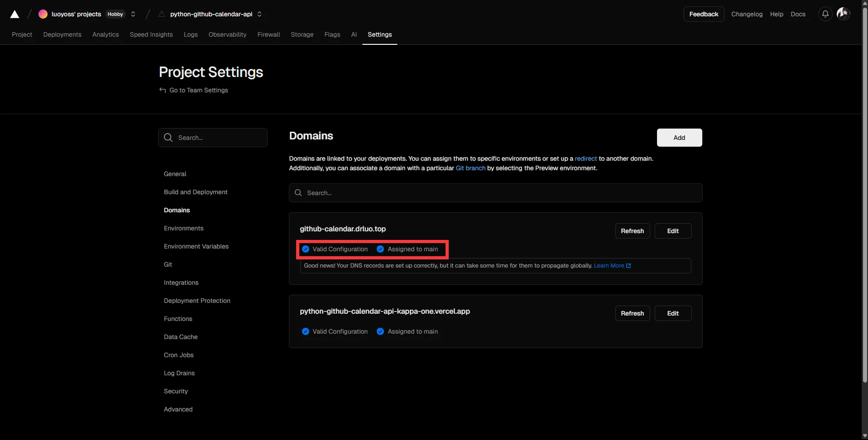The image size is (868, 440).
Task: Edit the github-calendar.drluo.top domain
Action: [672, 231]
